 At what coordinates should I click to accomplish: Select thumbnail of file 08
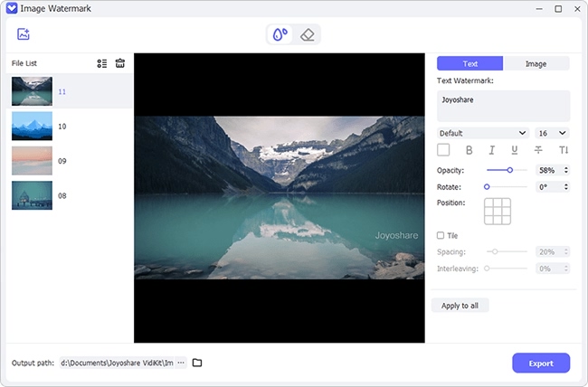pos(32,195)
